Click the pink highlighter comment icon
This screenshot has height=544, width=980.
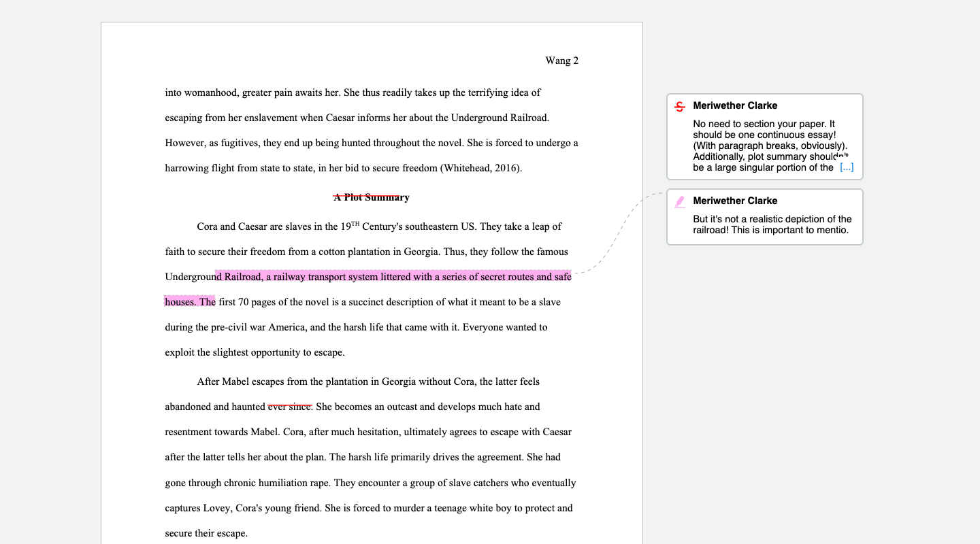tap(679, 202)
